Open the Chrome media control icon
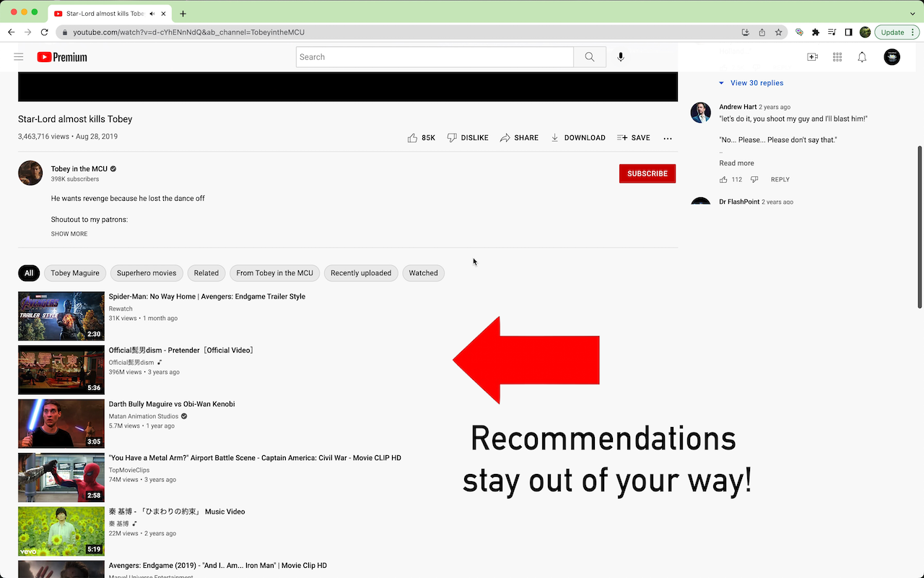The width and height of the screenshot is (924, 578). 832,32
